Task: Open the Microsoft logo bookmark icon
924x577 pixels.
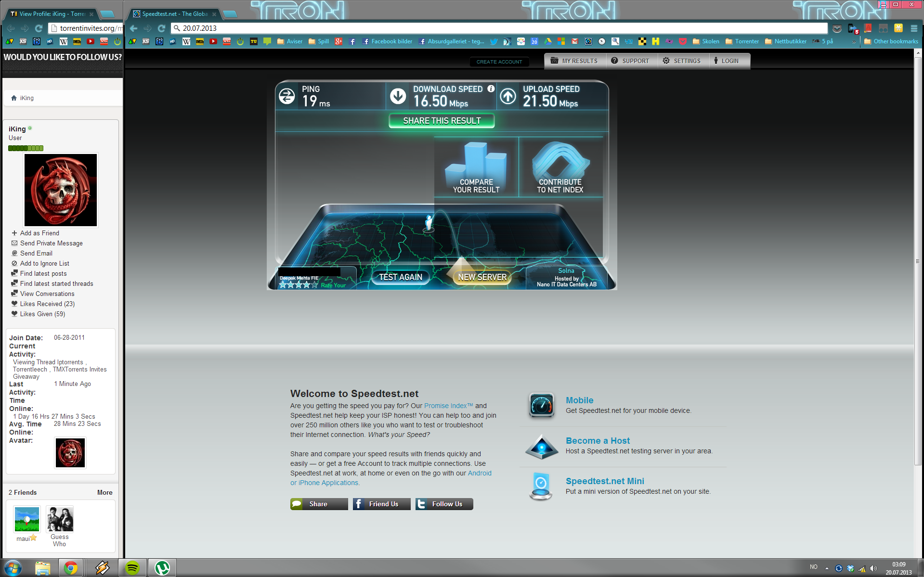Action: click(561, 41)
